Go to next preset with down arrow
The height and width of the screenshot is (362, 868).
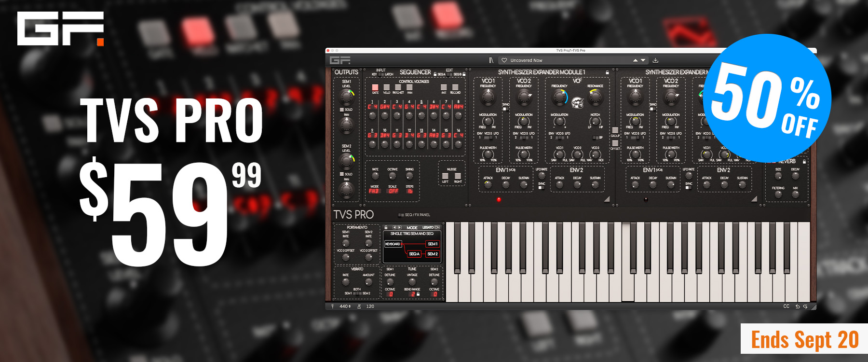(x=643, y=60)
